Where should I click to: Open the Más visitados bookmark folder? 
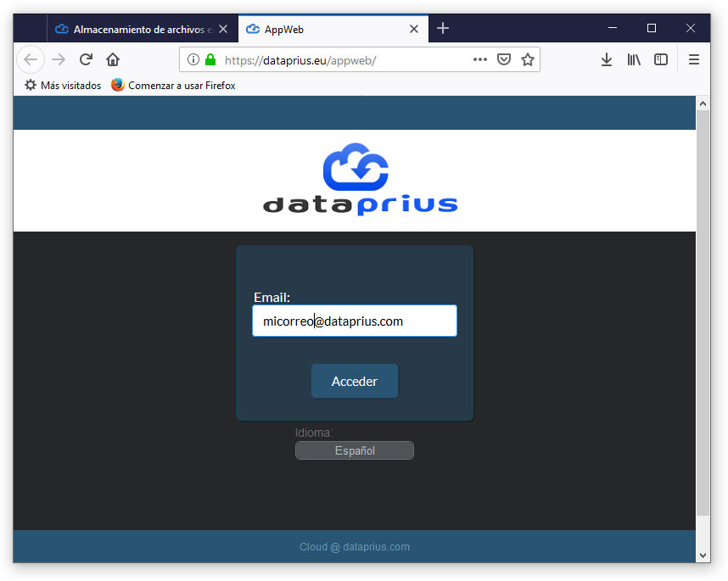tap(63, 86)
